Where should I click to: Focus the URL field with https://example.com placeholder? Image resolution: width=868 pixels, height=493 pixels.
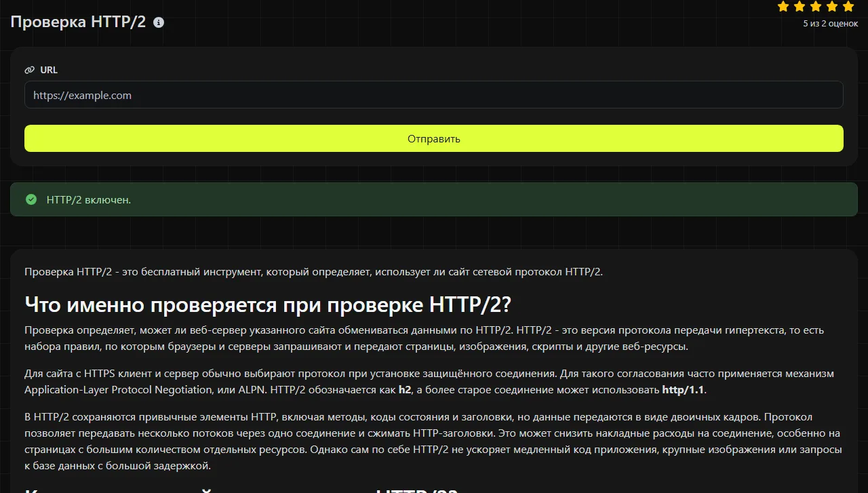pyautogui.click(x=434, y=95)
